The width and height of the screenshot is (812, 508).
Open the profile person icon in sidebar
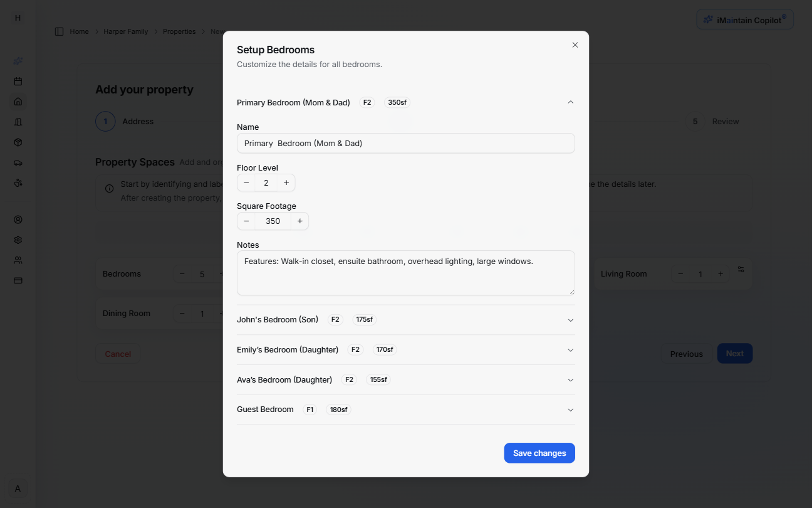point(18,220)
